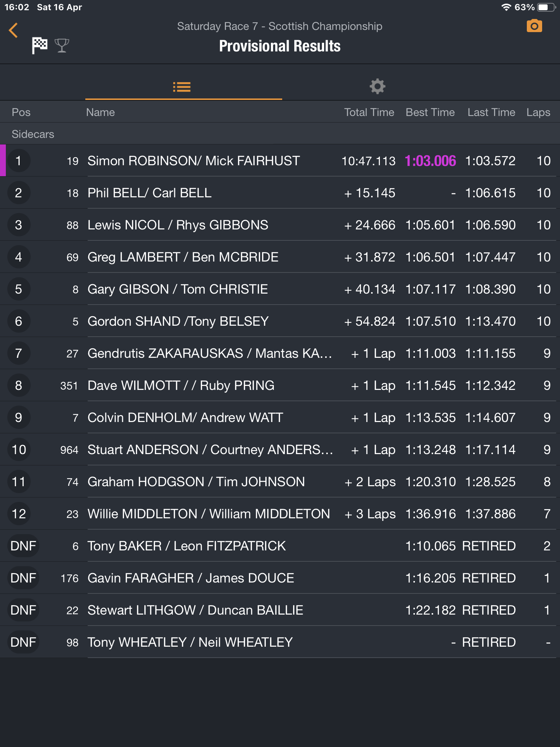Viewport: 560px width, 747px height.
Task: Tap the Best Time column header
Action: click(430, 112)
